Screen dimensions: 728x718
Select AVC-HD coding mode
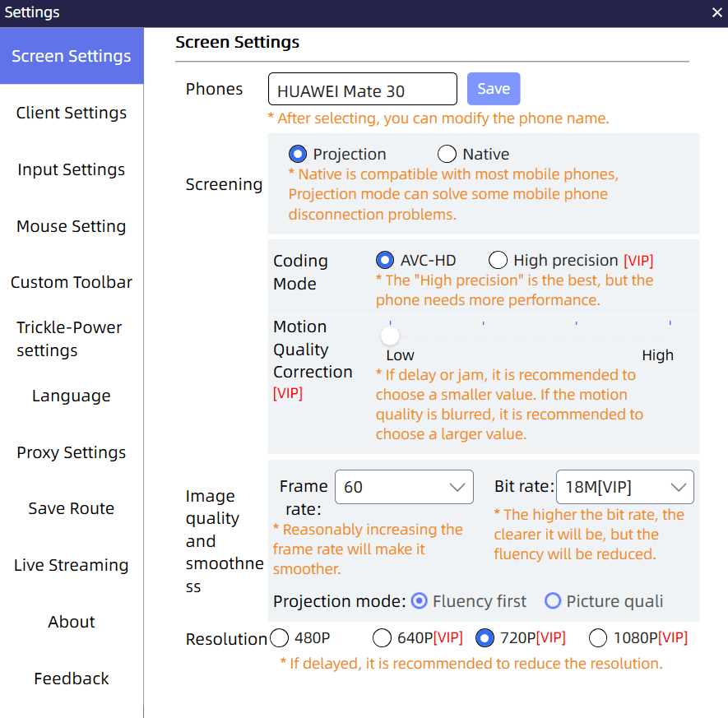point(385,260)
